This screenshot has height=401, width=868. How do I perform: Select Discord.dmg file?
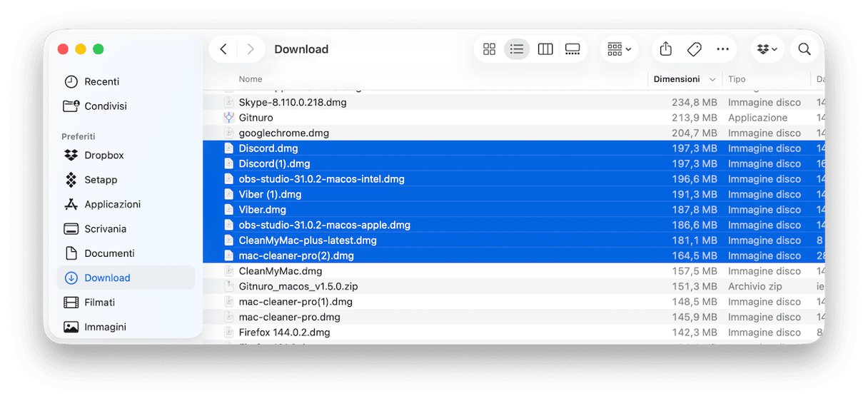coord(513,148)
